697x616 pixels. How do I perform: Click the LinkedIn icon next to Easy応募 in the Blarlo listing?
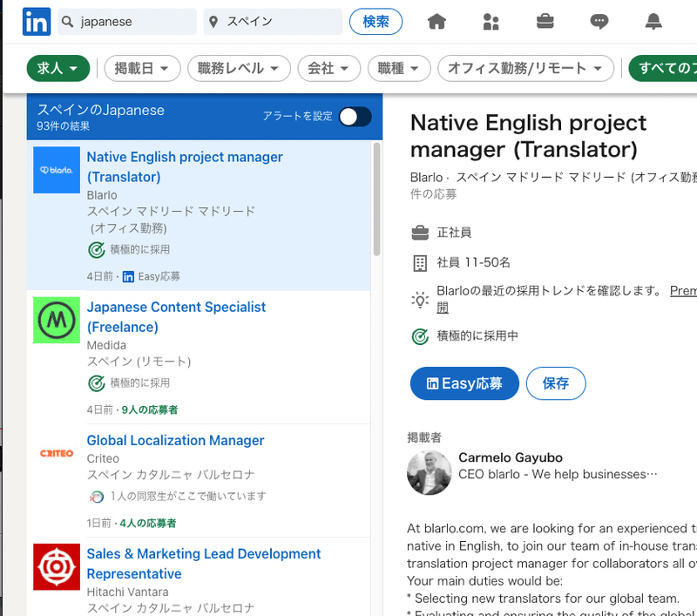point(128,277)
